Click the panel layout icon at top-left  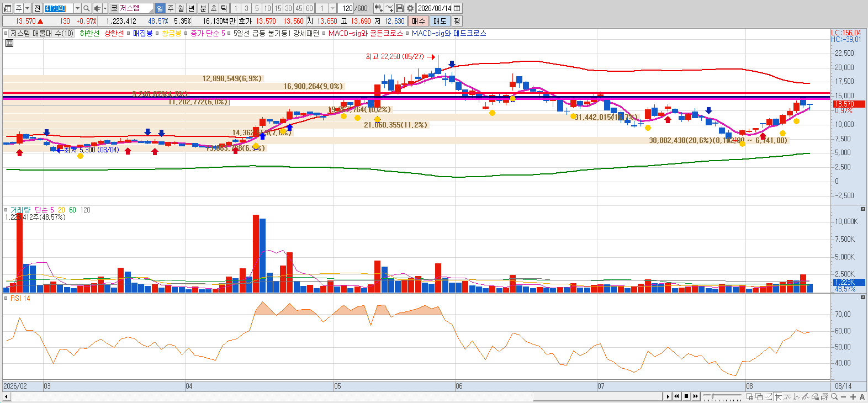pyautogui.click(x=7, y=8)
